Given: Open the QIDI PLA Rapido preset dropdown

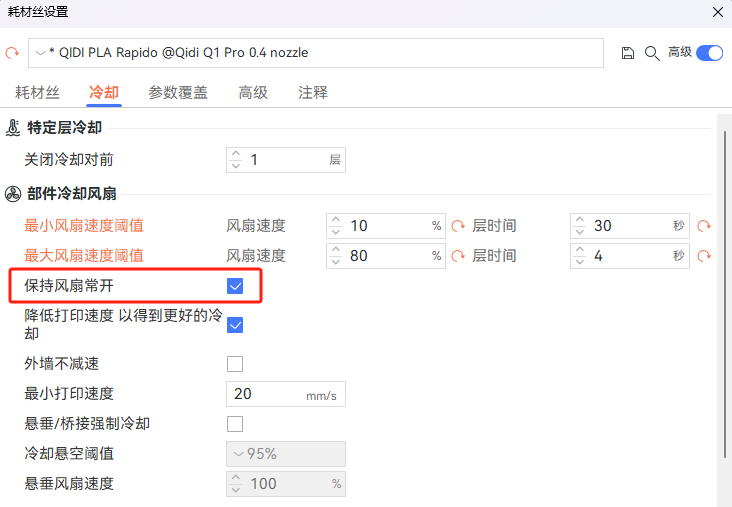Looking at the screenshot, I should [315, 53].
